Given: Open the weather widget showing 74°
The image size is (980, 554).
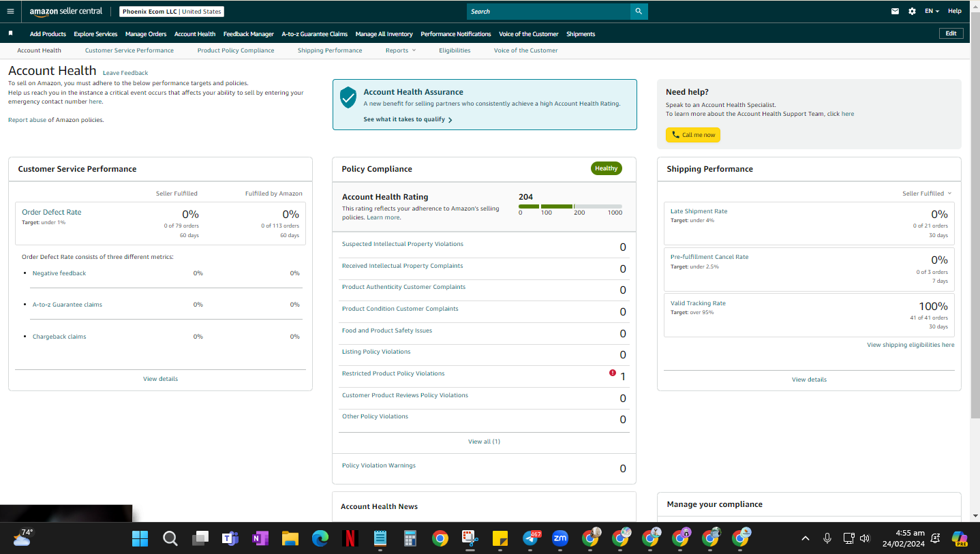Looking at the screenshot, I should (x=22, y=538).
